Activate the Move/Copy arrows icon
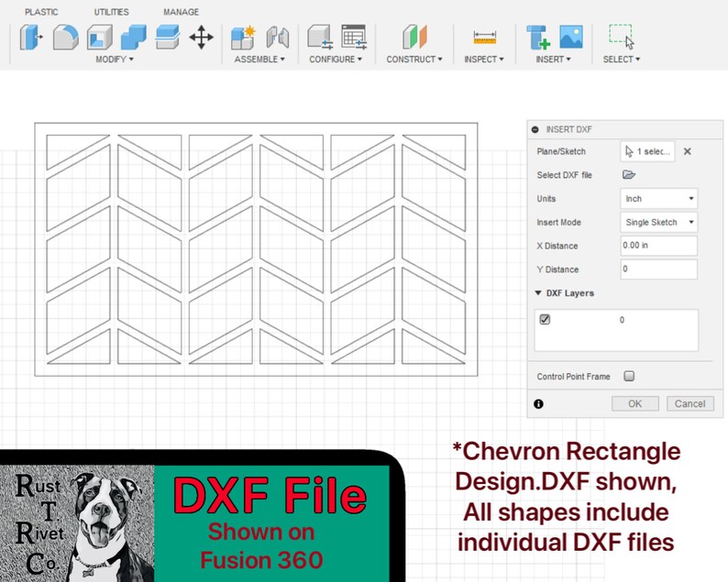Screen dimensions: 728x582 pos(202,38)
